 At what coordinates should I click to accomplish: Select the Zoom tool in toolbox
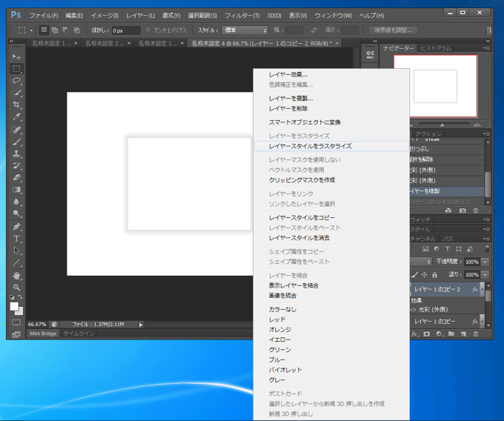pyautogui.click(x=16, y=288)
